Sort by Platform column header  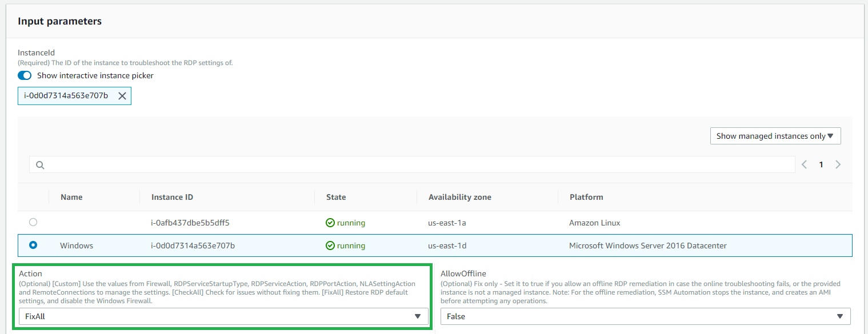point(586,197)
